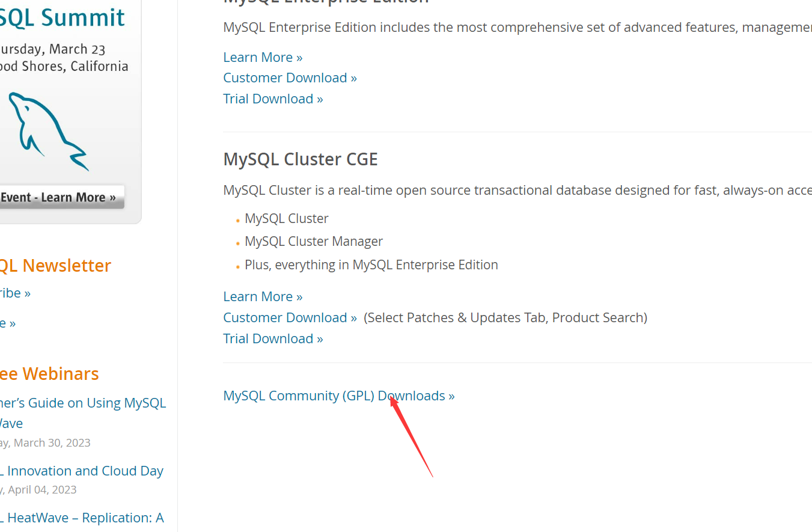Open Customer Download under MySQL Enterprise Edition

click(290, 78)
